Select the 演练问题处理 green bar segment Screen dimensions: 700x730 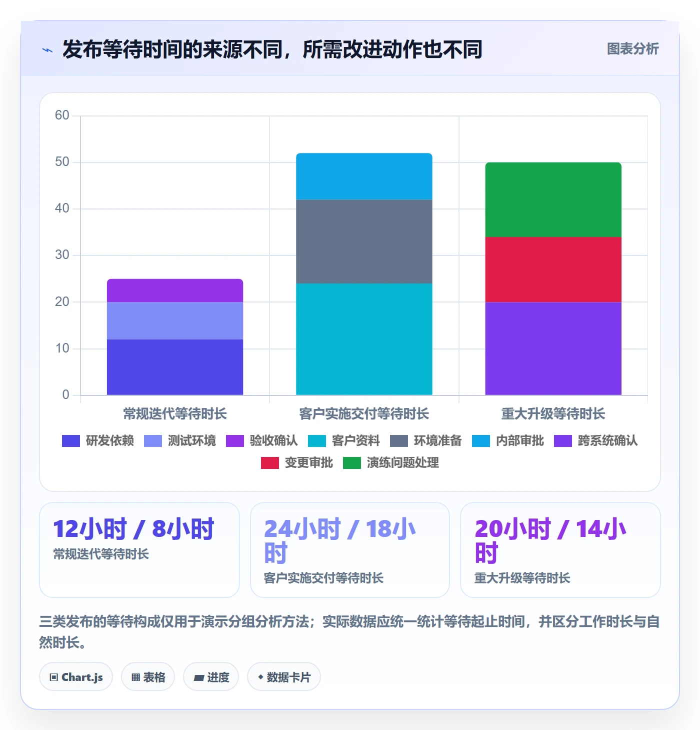[x=553, y=199]
